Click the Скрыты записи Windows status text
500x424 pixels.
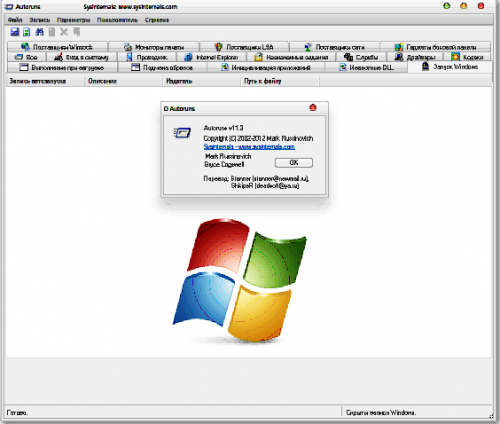click(381, 413)
